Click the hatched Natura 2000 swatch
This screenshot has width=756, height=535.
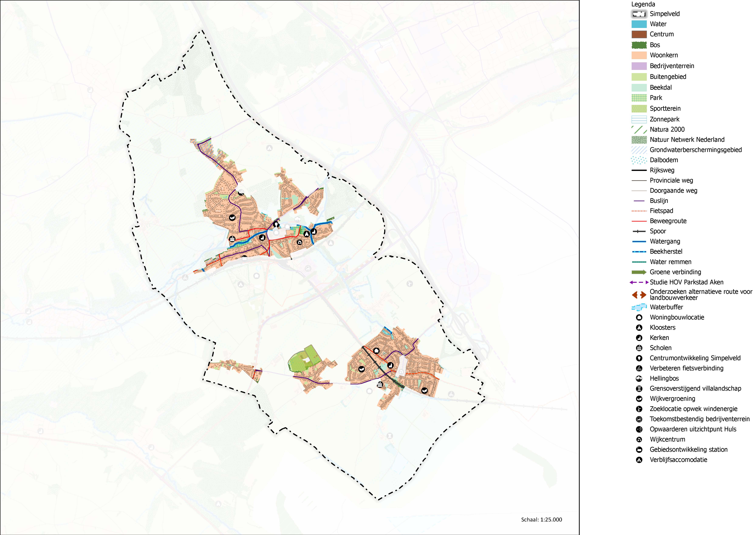(x=639, y=129)
